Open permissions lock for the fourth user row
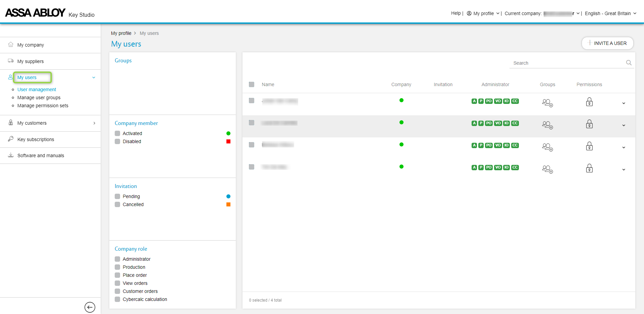 589,168
